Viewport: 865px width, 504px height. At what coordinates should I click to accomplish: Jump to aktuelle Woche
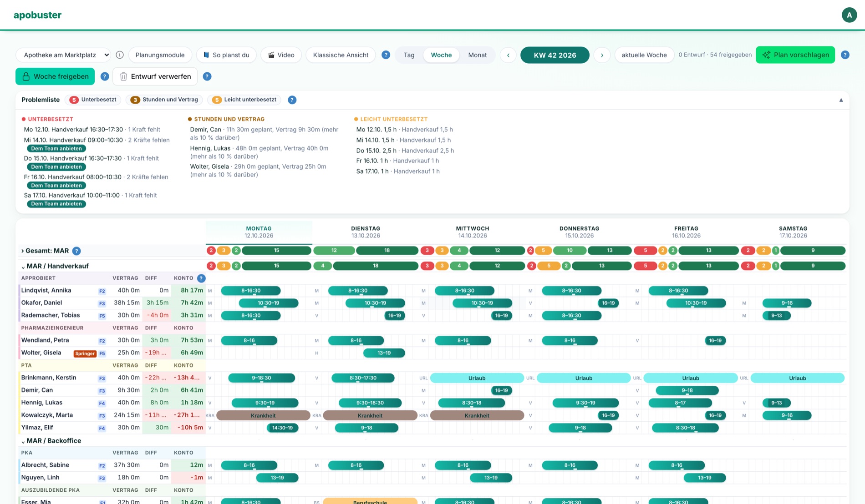pyautogui.click(x=644, y=55)
